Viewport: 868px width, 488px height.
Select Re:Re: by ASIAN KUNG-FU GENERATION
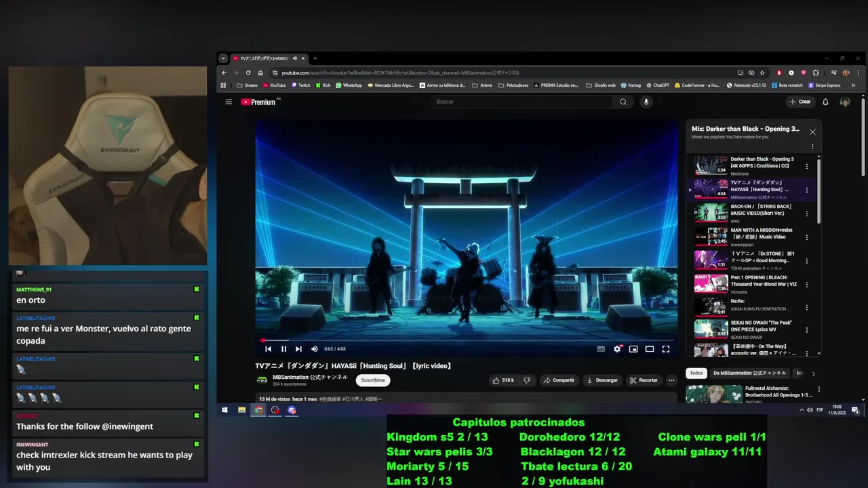coord(751,306)
